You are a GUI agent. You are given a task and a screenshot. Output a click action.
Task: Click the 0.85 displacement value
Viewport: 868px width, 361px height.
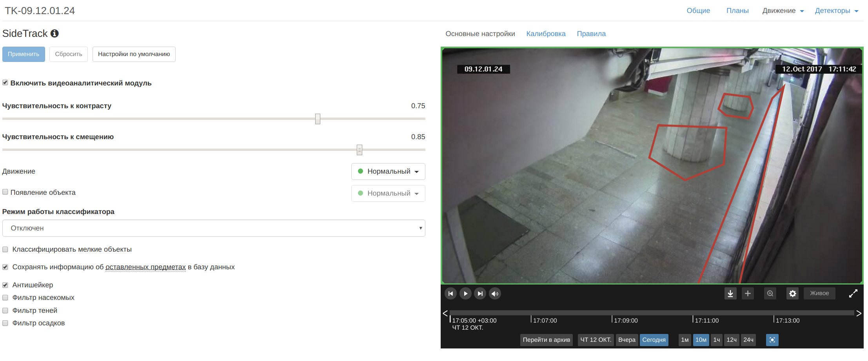[418, 137]
